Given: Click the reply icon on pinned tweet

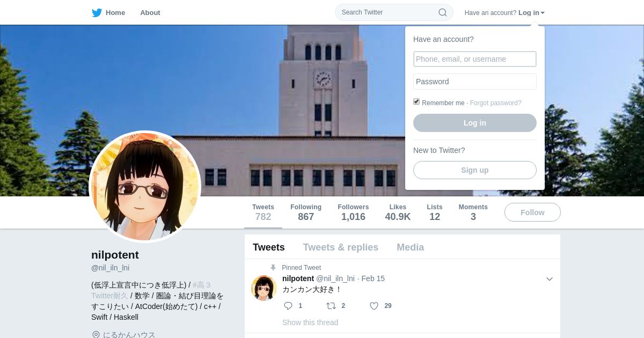Looking at the screenshot, I should tap(288, 306).
